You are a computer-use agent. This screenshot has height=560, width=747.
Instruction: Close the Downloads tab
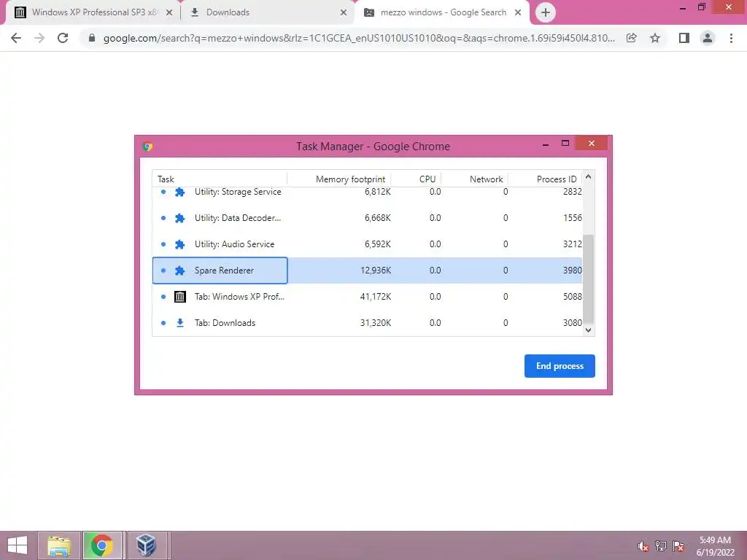coord(344,13)
